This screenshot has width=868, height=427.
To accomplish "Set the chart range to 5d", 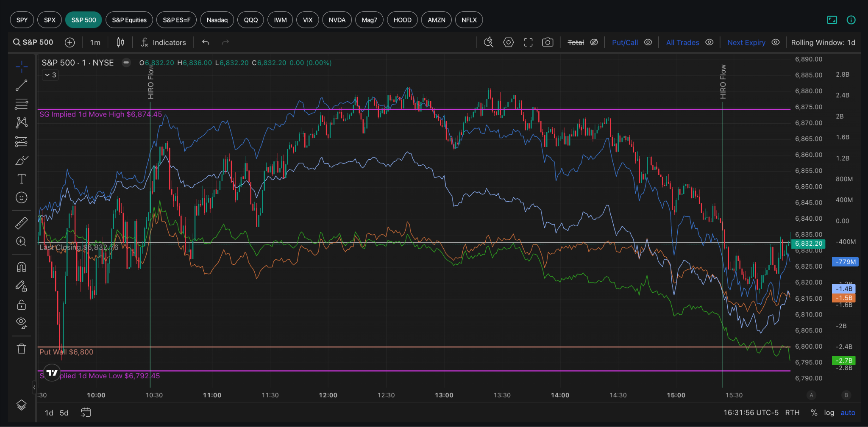I will coord(64,413).
